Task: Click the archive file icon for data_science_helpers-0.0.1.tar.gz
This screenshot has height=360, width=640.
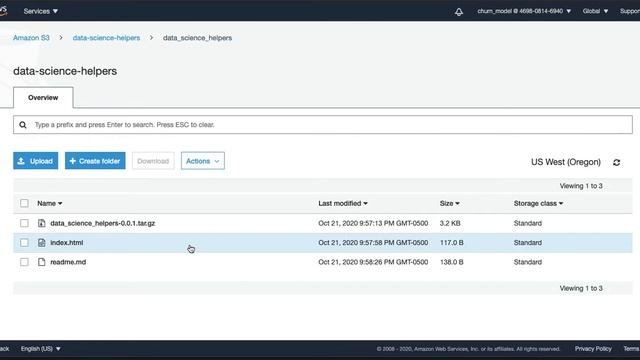Action: (x=41, y=223)
